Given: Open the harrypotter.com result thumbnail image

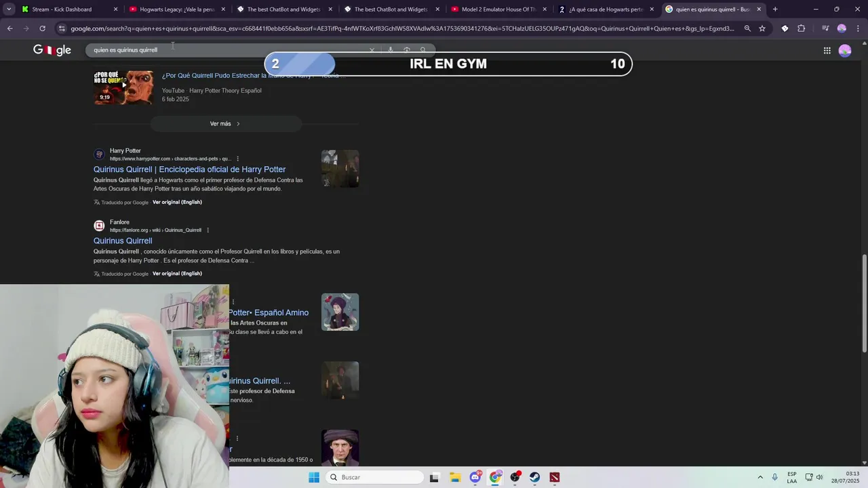Looking at the screenshot, I should point(340,169).
